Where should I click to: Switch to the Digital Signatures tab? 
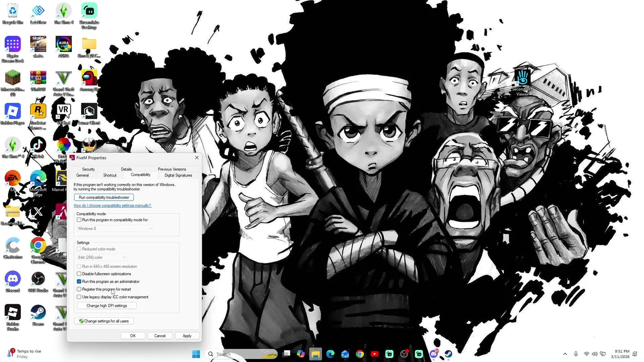coord(178,175)
